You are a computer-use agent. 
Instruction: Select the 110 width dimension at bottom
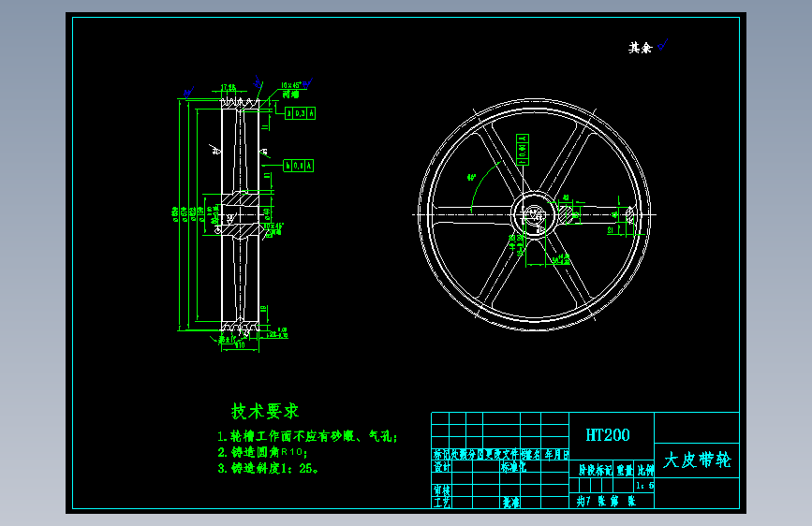pos(241,345)
